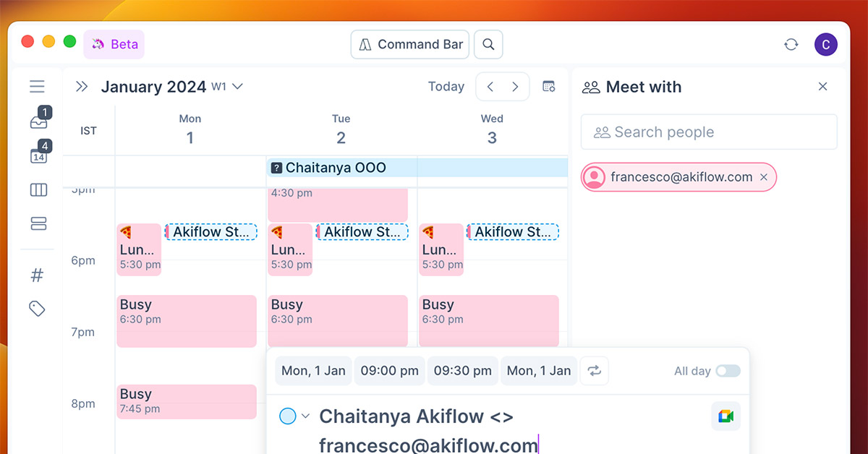Screen dimensions: 868x454
Task: Click the sync refresh icon
Action: 791,45
